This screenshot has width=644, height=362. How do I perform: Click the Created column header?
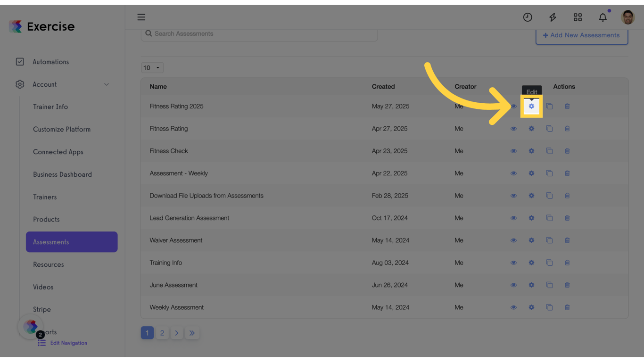coord(383,87)
